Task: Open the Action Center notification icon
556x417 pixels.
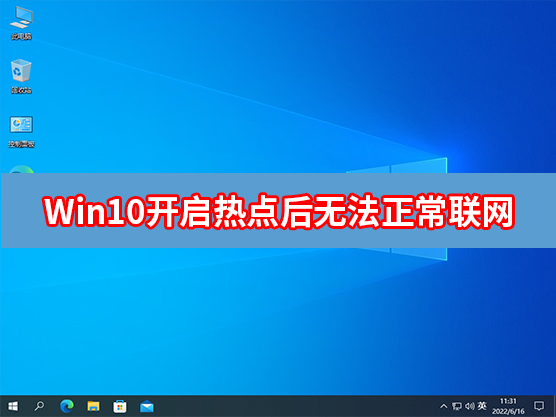Action: click(x=539, y=406)
